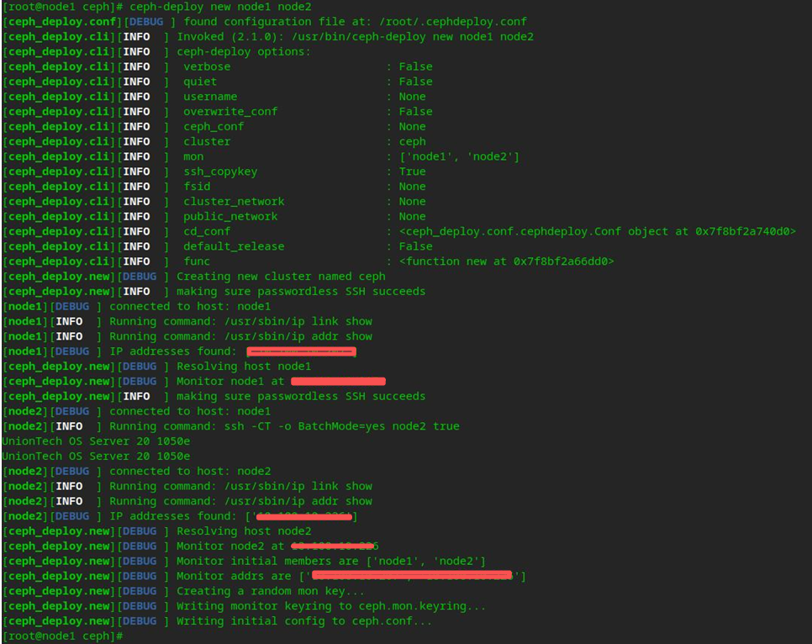The image size is (812, 644).
Task: Click the 'username' option name
Action: click(x=210, y=97)
